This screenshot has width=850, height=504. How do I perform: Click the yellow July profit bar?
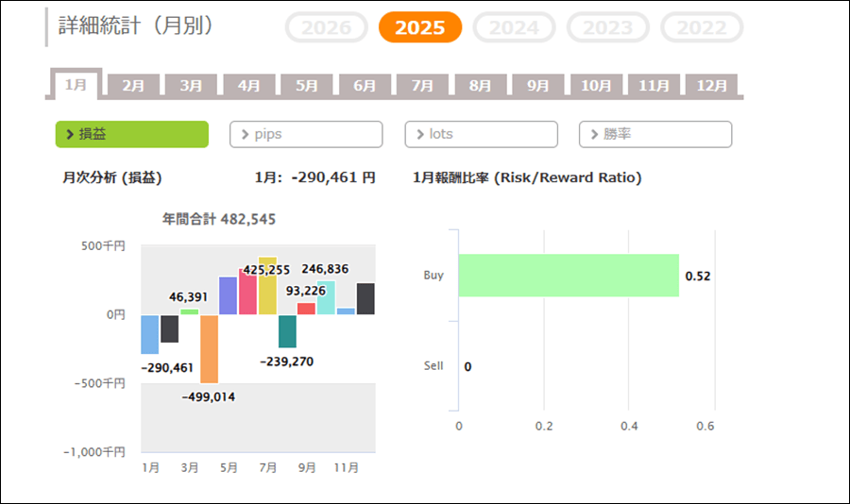[x=267, y=286]
